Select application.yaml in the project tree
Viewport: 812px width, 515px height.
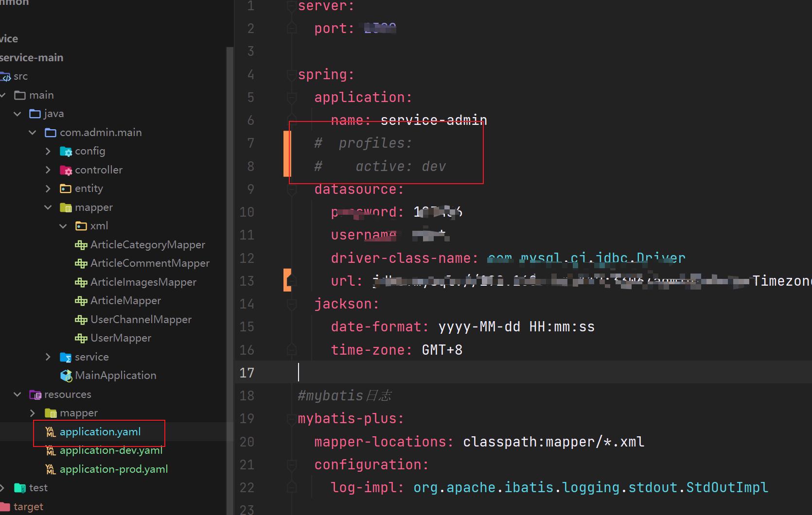click(x=100, y=431)
